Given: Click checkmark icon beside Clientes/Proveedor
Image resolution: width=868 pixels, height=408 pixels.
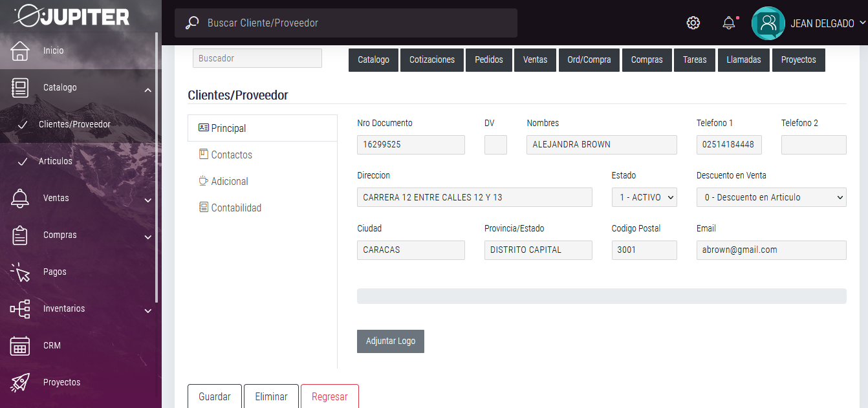Looking at the screenshot, I should click(x=23, y=124).
